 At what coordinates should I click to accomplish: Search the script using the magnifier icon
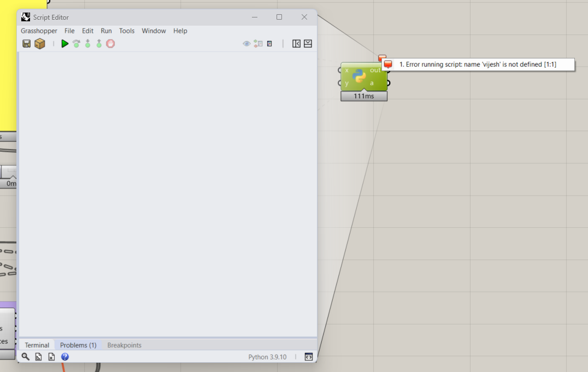(x=25, y=356)
